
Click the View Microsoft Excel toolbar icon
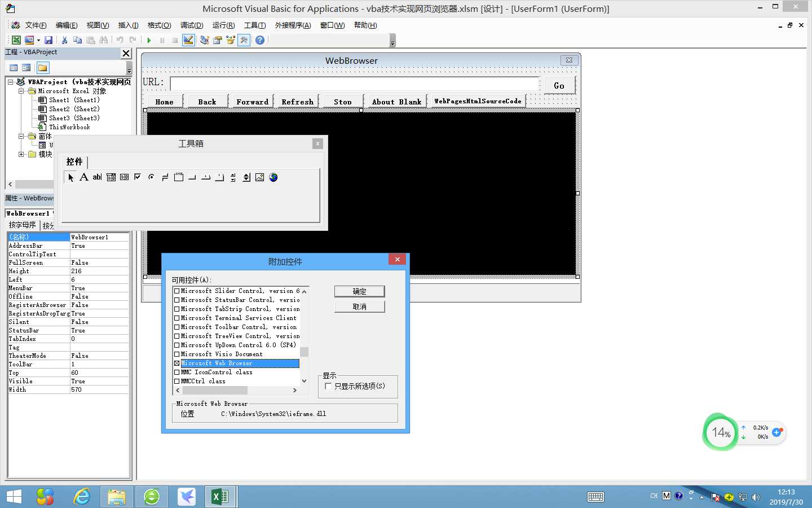[x=16, y=40]
